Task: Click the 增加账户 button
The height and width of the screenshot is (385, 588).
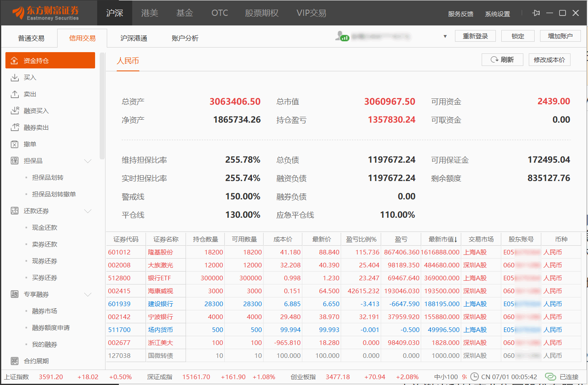Action: pos(560,36)
